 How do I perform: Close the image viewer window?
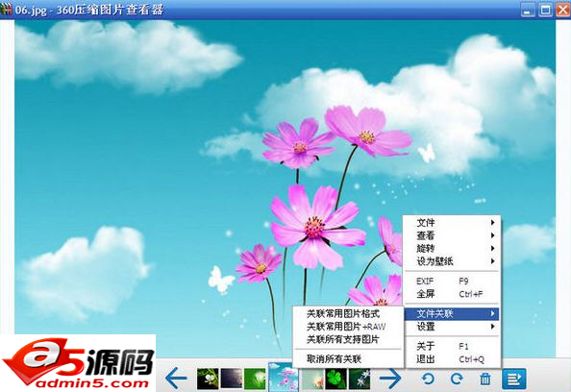(x=562, y=10)
